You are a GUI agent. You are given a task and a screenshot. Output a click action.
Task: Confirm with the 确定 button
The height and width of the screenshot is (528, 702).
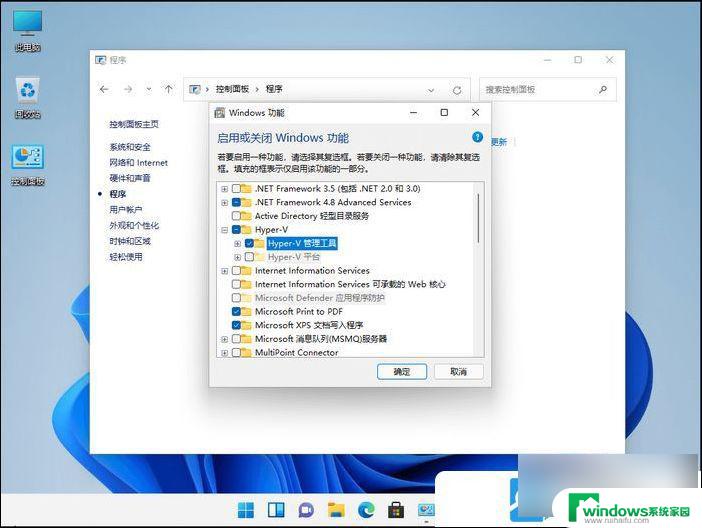click(x=402, y=372)
